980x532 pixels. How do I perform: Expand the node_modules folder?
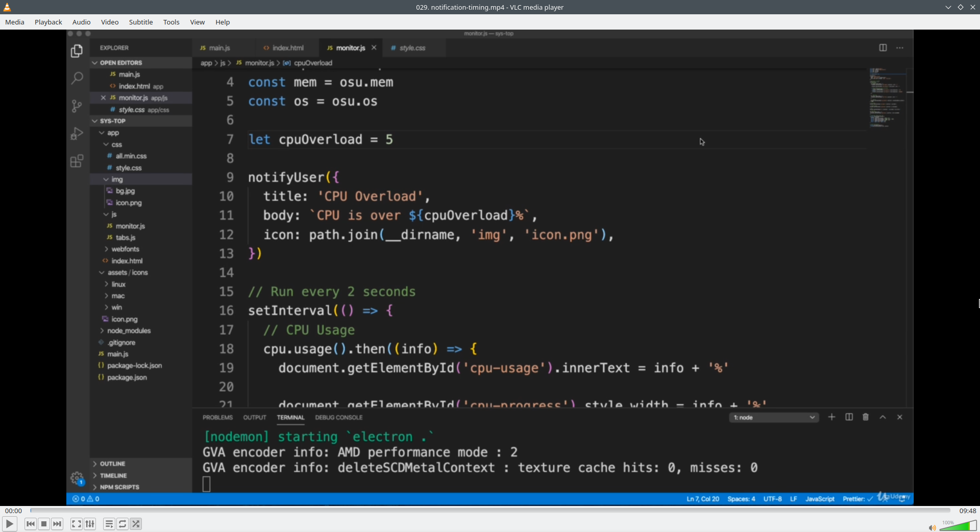pyautogui.click(x=129, y=331)
